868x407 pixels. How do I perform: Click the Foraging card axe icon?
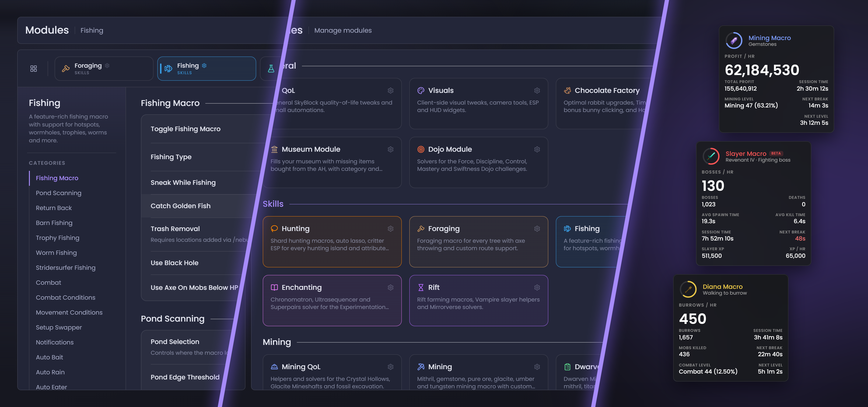(x=421, y=228)
